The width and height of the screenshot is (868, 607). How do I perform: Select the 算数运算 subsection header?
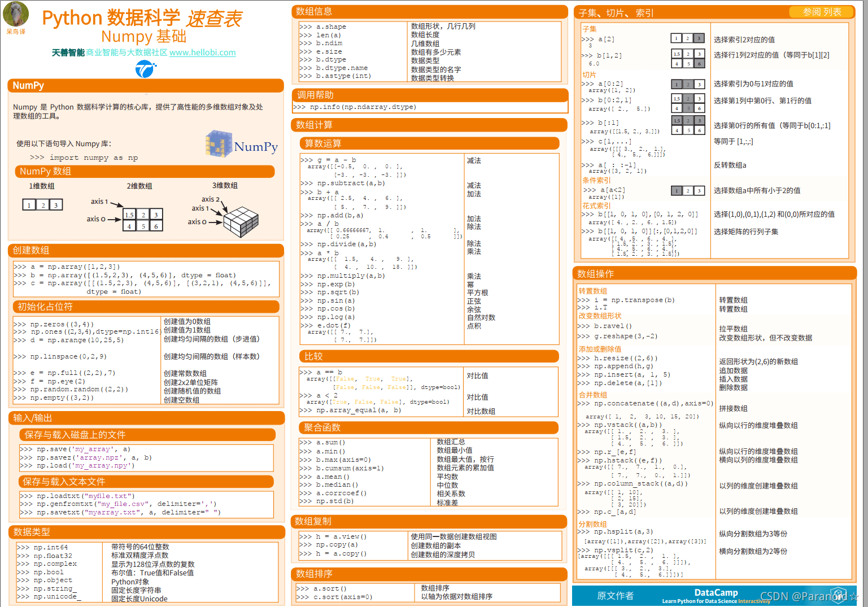[x=429, y=143]
